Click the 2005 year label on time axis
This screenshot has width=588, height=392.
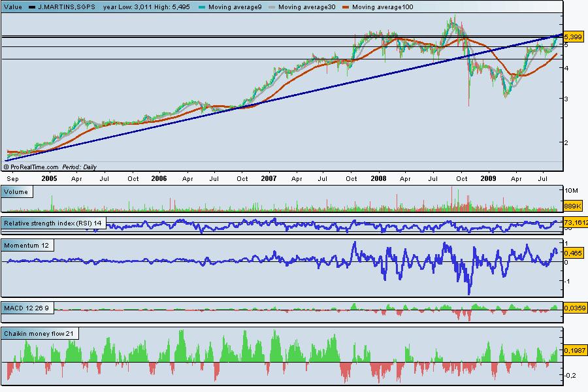tap(49, 178)
